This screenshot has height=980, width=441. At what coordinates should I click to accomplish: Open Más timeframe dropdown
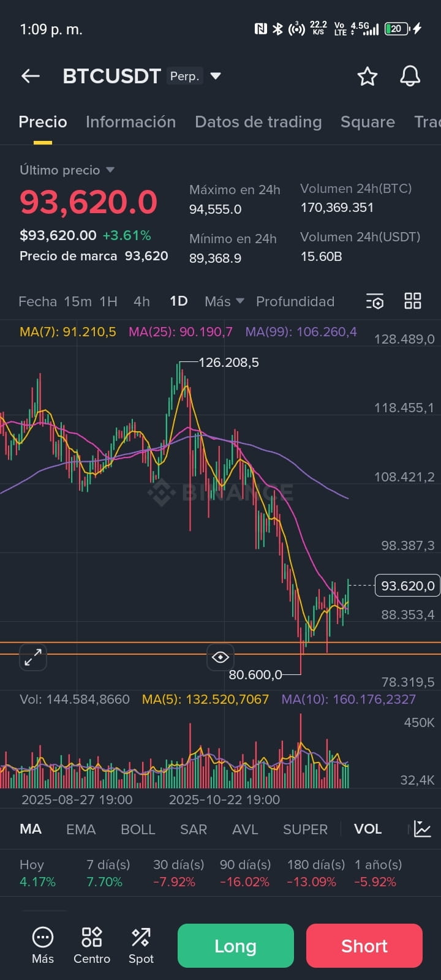point(224,301)
